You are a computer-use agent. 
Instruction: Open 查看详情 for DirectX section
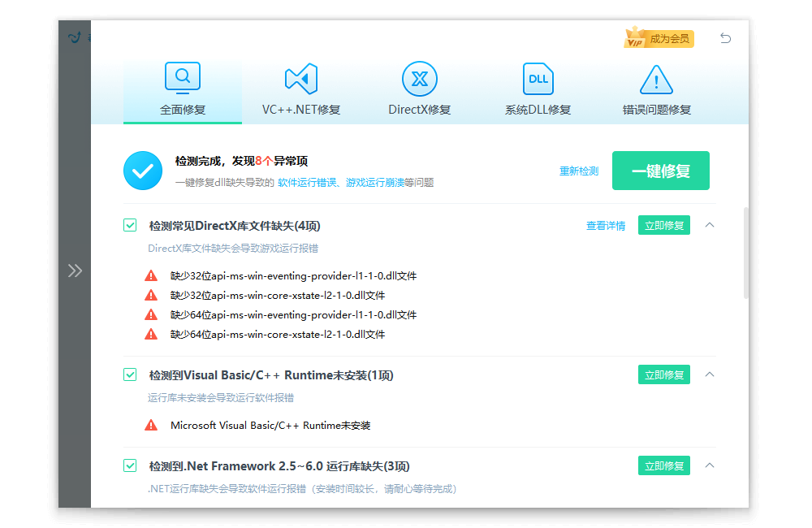pyautogui.click(x=606, y=226)
